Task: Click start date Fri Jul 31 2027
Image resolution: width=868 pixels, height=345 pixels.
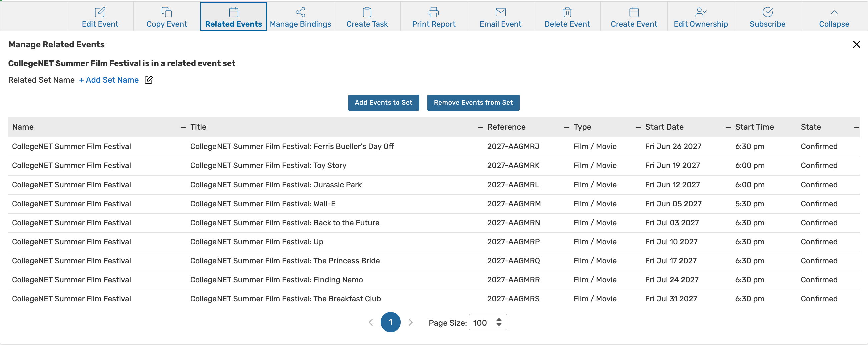Action: 671,299
